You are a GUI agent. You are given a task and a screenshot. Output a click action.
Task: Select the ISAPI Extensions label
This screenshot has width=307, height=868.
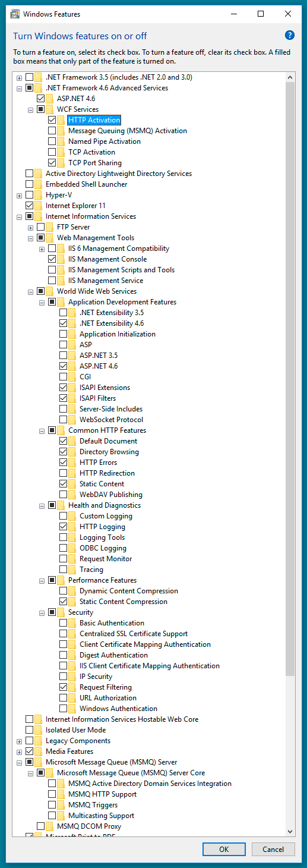[105, 388]
